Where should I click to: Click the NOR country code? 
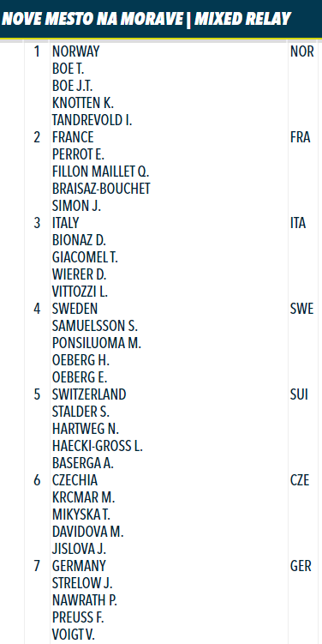(302, 51)
